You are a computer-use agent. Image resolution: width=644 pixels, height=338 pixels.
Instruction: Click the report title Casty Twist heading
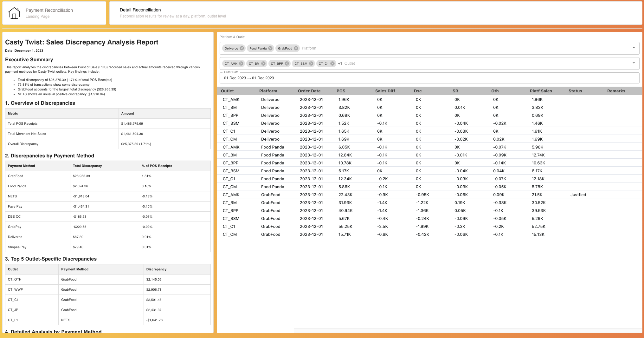pyautogui.click(x=82, y=42)
